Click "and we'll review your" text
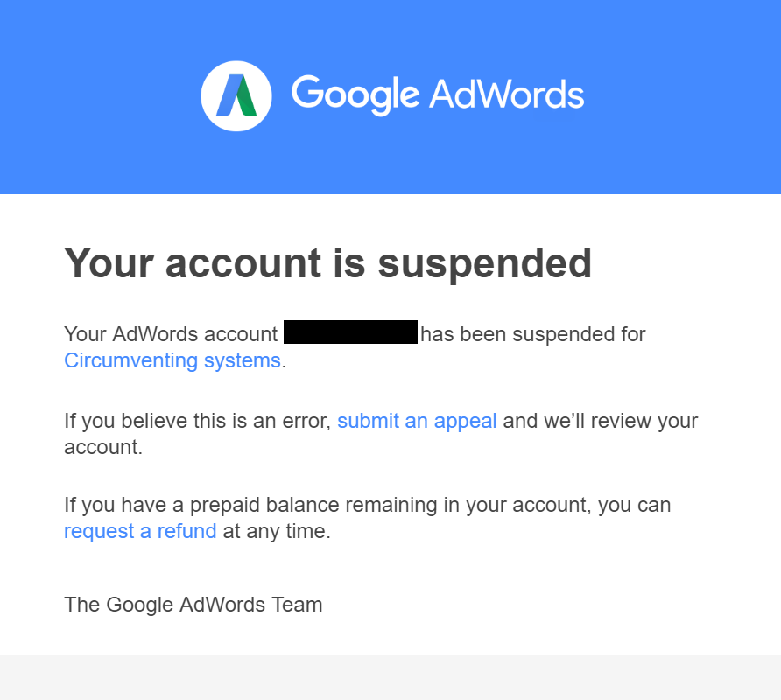 (601, 421)
